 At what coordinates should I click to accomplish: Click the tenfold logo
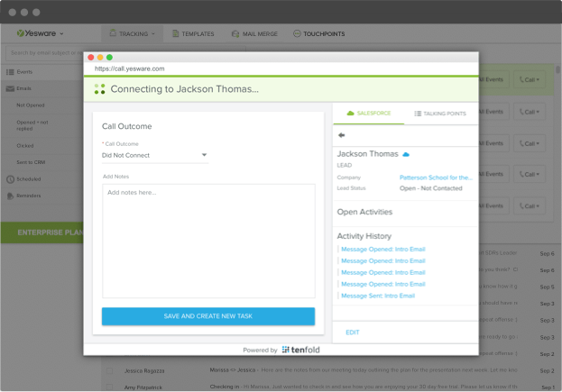[300, 350]
